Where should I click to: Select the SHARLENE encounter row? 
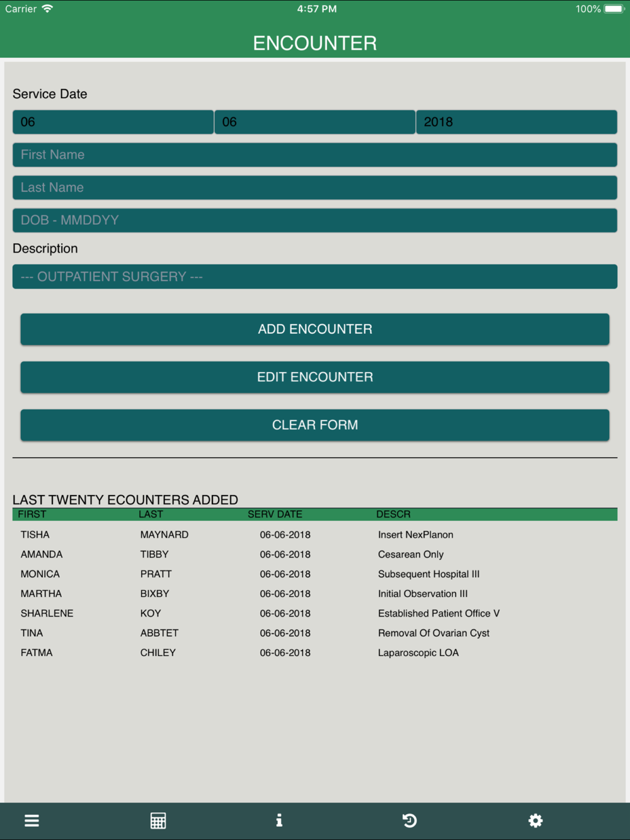[x=315, y=613]
